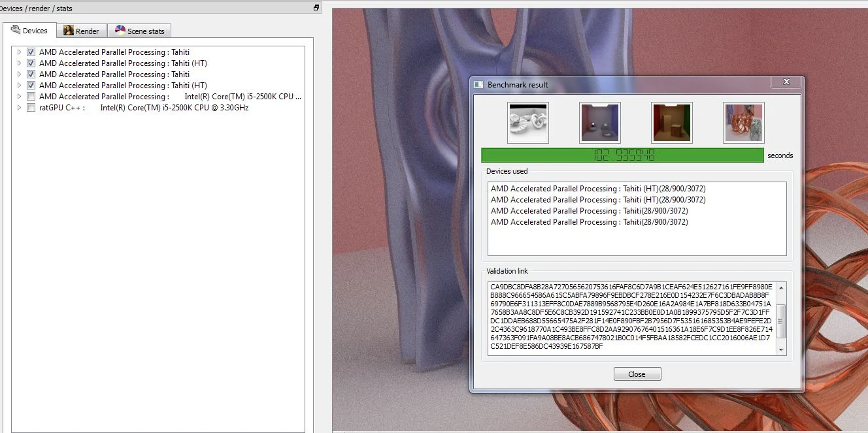This screenshot has height=433, width=868.
Task: Select second 'Tahiti (HT)(28/900/3072)' entry in Devices used
Action: click(598, 200)
